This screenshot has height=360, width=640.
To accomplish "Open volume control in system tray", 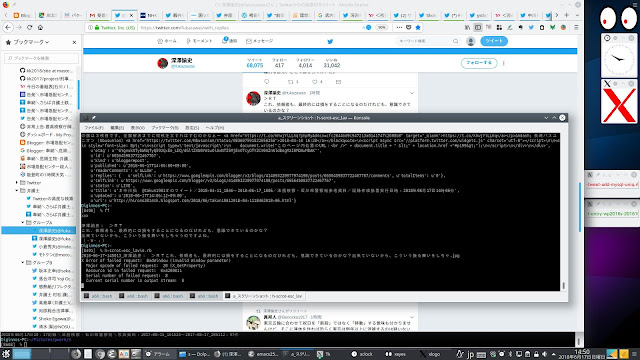I will point(544,354).
